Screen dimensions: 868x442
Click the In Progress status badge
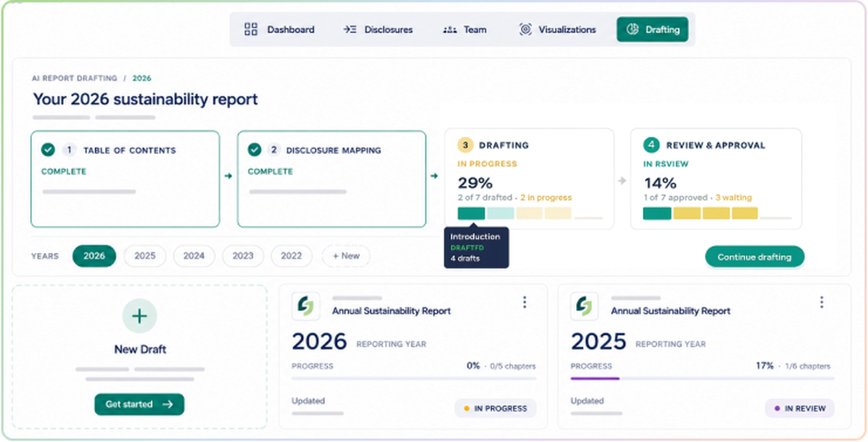tap(495, 409)
